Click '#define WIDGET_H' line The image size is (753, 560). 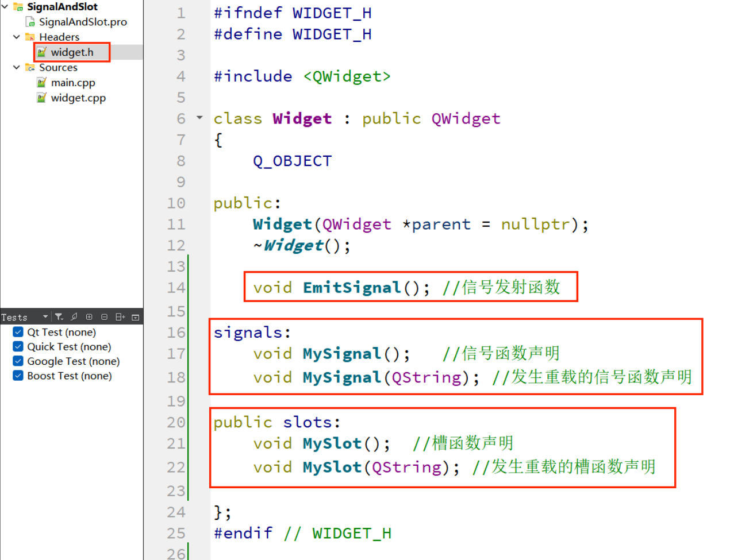pyautogui.click(x=293, y=34)
